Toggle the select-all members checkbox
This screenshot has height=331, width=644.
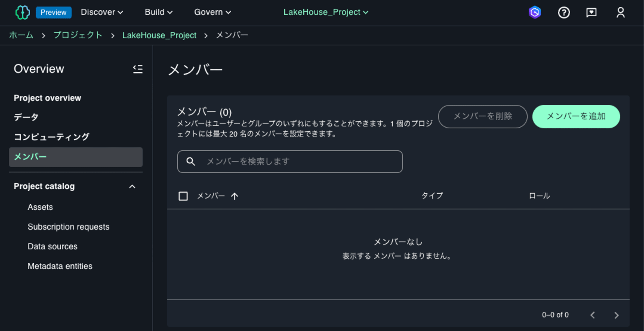[183, 196]
